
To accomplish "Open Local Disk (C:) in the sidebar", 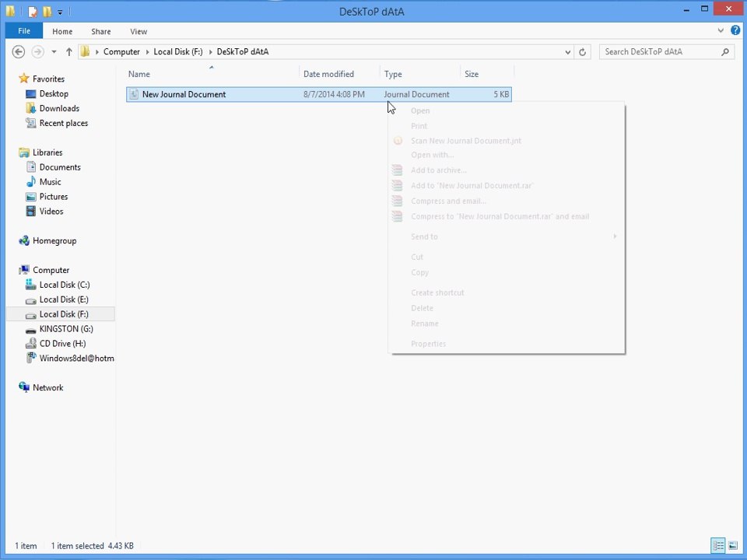I will (65, 285).
